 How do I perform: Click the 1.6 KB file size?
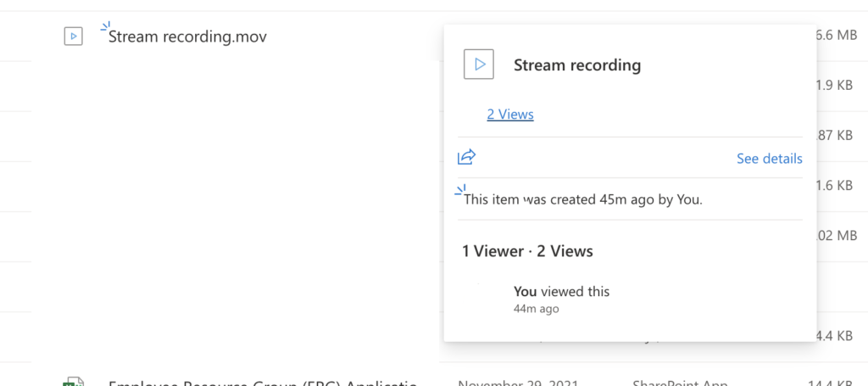point(834,186)
